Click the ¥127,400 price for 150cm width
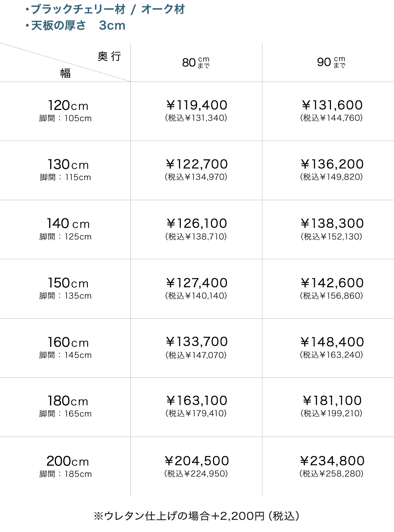 pos(196,283)
